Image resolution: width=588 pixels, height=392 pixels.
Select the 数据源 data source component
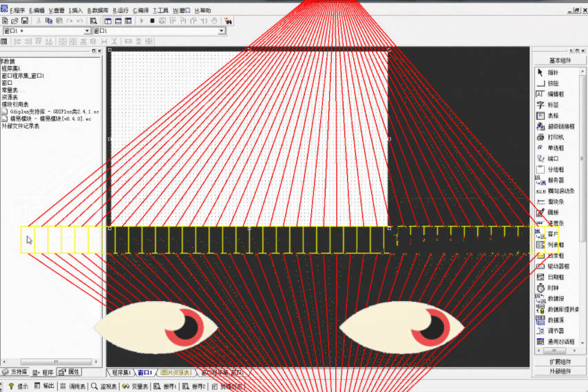[x=557, y=320]
